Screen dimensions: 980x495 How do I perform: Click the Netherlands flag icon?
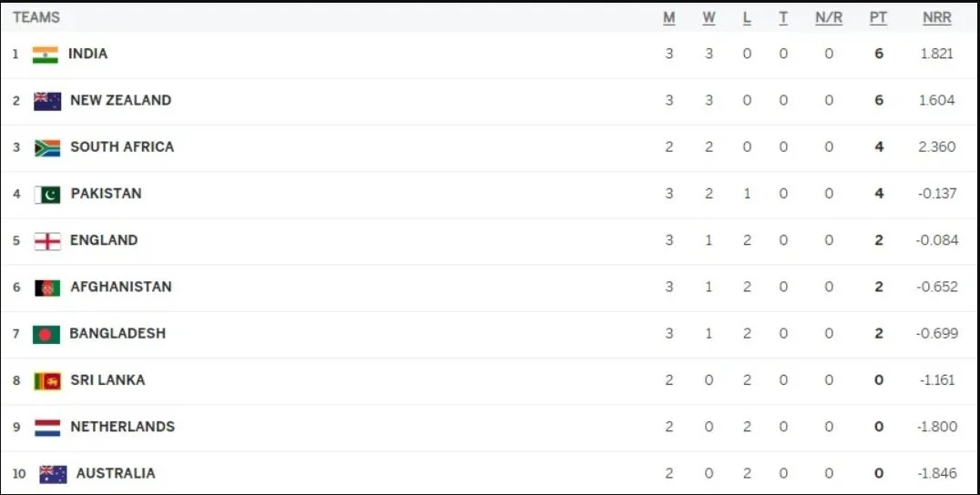tap(47, 427)
